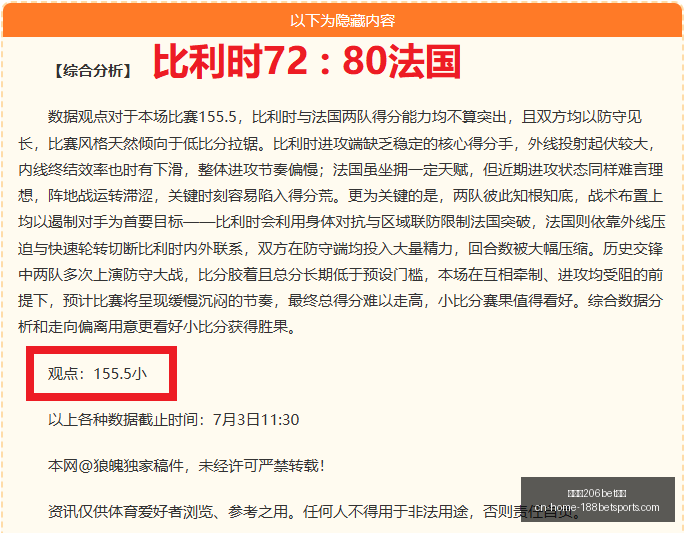686x533 pixels.
Task: Click the pick text '观点：155.5小'
Action: pos(97,374)
